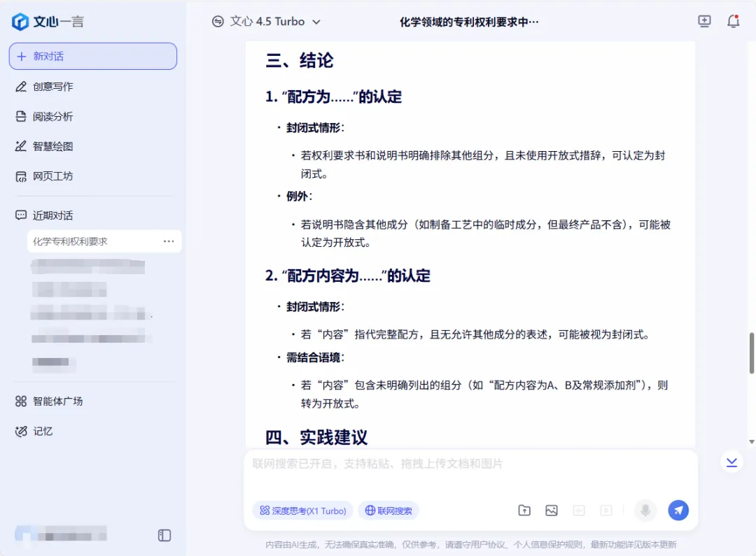The width and height of the screenshot is (756, 556).
Task: Click the blue send message button
Action: (x=678, y=511)
